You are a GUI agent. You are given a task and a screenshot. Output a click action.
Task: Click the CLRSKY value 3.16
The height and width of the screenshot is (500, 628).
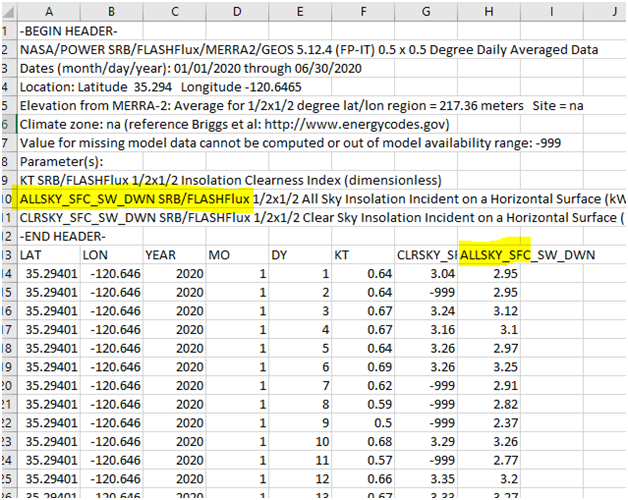coord(426,330)
